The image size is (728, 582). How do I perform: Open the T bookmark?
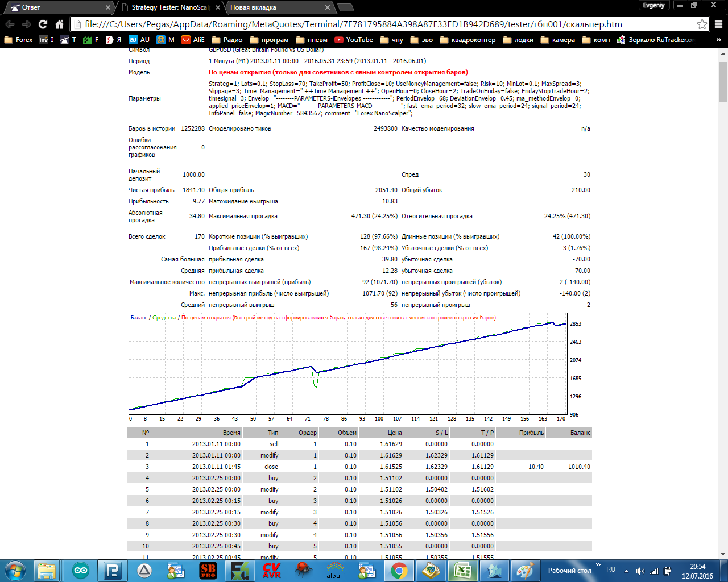pyautogui.click(x=68, y=40)
